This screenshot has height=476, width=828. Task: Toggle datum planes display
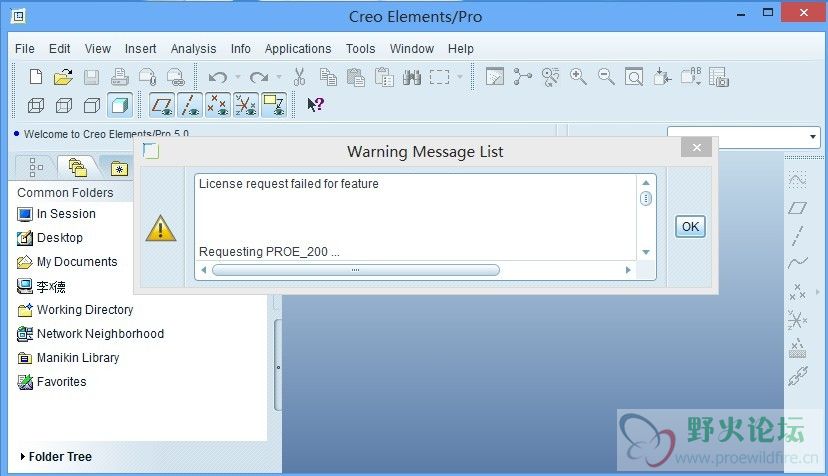pyautogui.click(x=162, y=105)
